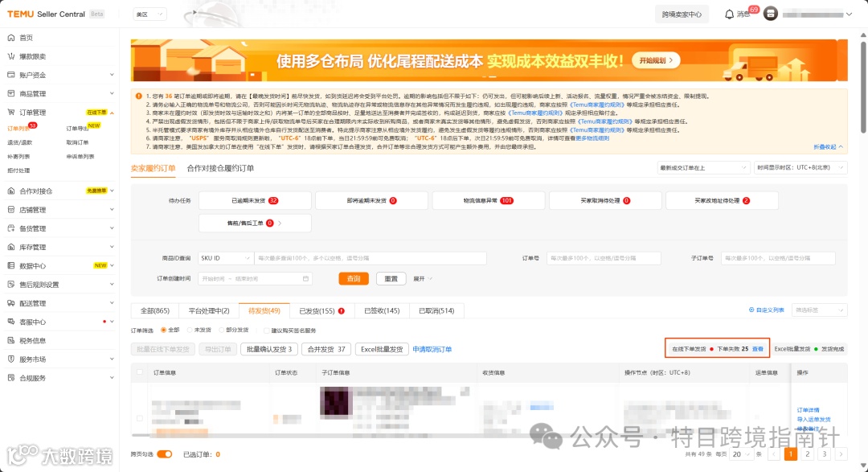Image resolution: width=868 pixels, height=472 pixels.
Task: Check the select-all checkbox in table header
Action: click(140, 372)
